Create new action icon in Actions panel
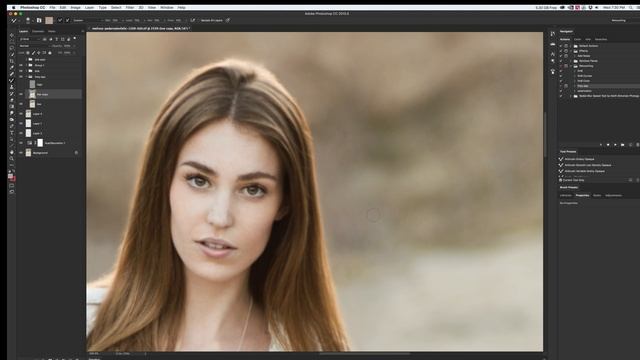The width and height of the screenshot is (640, 360). pyautogui.click(x=631, y=144)
